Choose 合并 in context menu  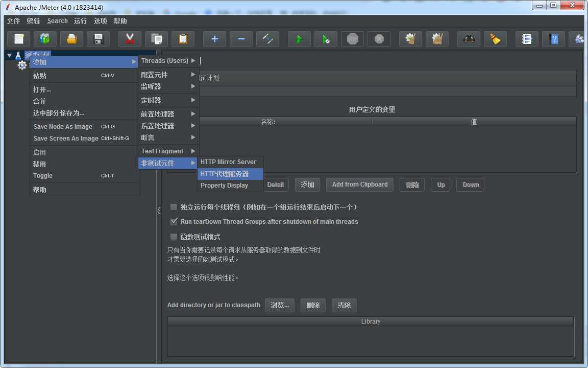pyautogui.click(x=84, y=101)
